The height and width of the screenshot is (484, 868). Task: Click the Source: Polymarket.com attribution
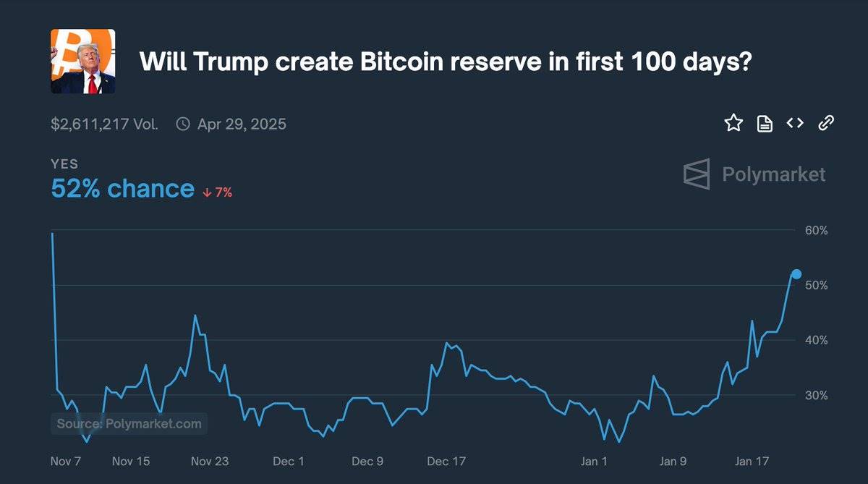pos(128,423)
